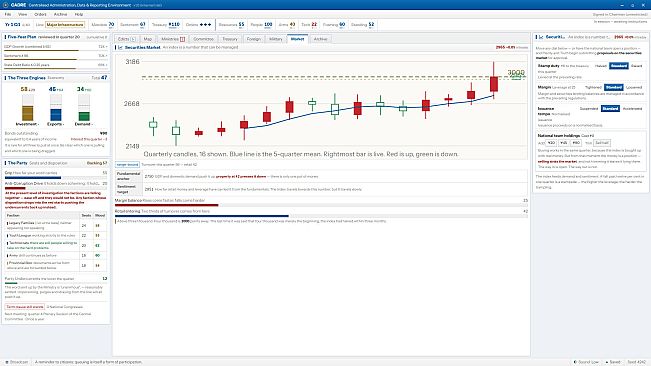Click the Retail entering bar
Screen dimensions: 651x366
tap(321, 216)
